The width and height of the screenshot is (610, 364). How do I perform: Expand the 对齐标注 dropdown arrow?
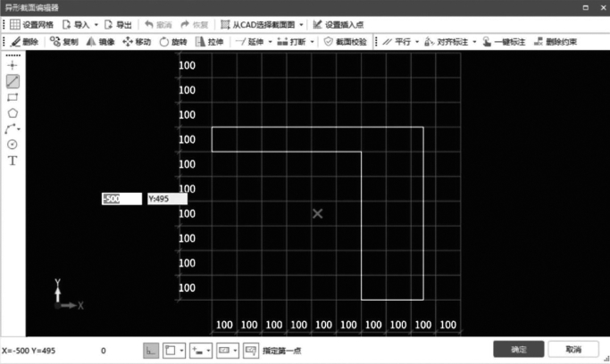tap(474, 42)
